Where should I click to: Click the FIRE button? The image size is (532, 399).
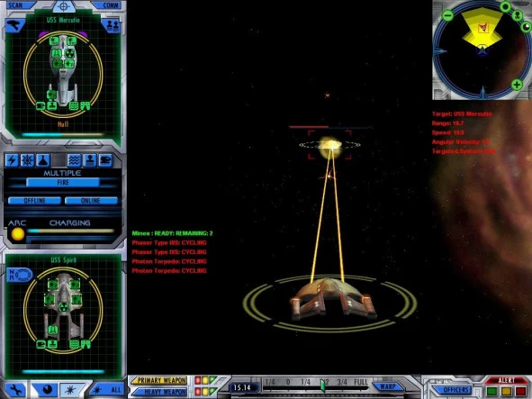click(x=63, y=183)
